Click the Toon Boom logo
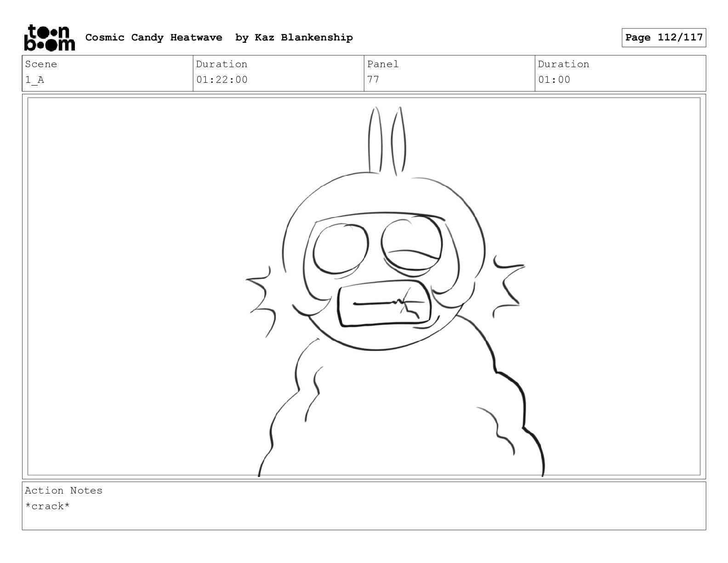 click(49, 38)
